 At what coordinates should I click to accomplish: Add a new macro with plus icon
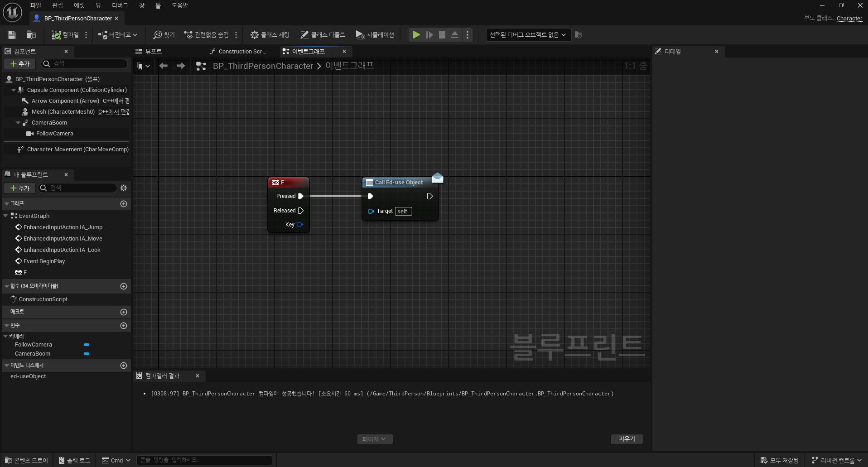pyautogui.click(x=124, y=312)
